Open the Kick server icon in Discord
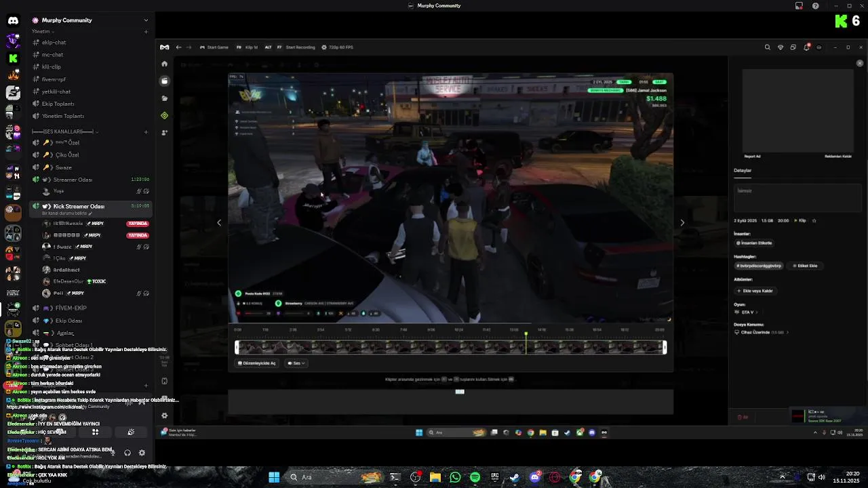This screenshot has height=488, width=868. pos(13,58)
